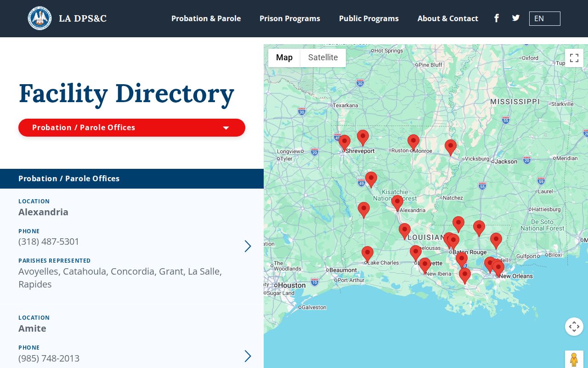Click the Probation / Parole Offices section header
The height and width of the screenshot is (368, 588).
[132, 178]
